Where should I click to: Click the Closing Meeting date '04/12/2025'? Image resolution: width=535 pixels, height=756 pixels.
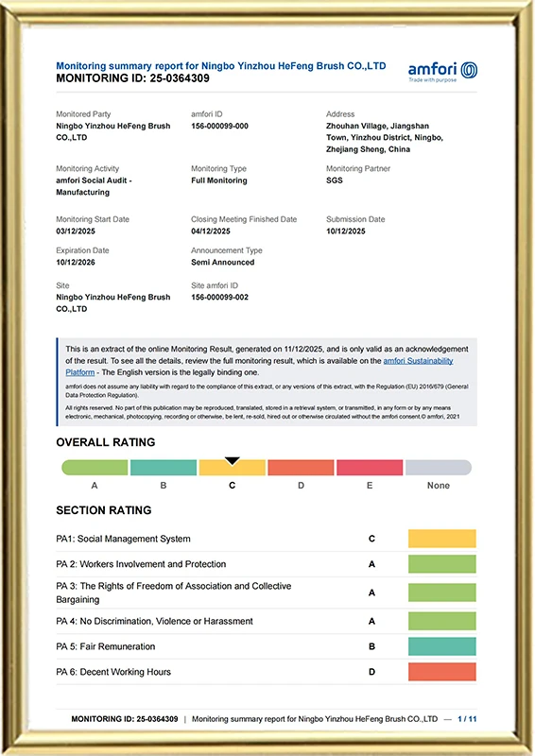211,231
